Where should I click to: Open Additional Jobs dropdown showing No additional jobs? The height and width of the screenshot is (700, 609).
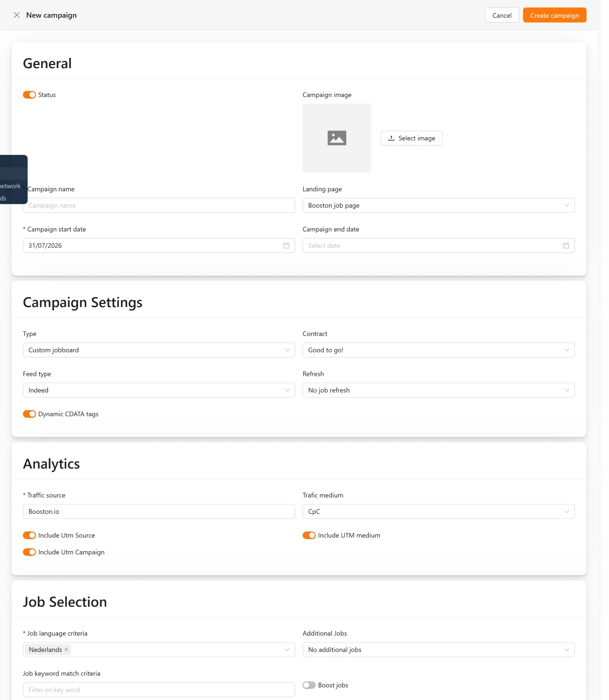[438, 650]
